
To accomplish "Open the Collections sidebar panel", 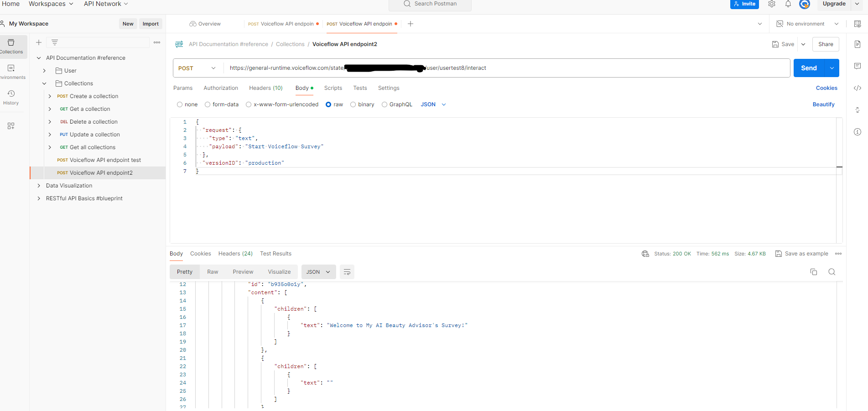I will click(x=12, y=47).
